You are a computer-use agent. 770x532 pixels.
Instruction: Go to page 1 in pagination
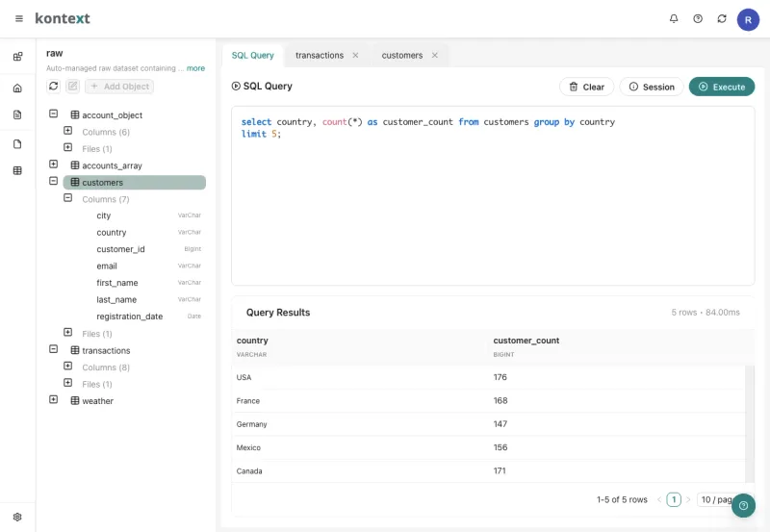click(674, 499)
